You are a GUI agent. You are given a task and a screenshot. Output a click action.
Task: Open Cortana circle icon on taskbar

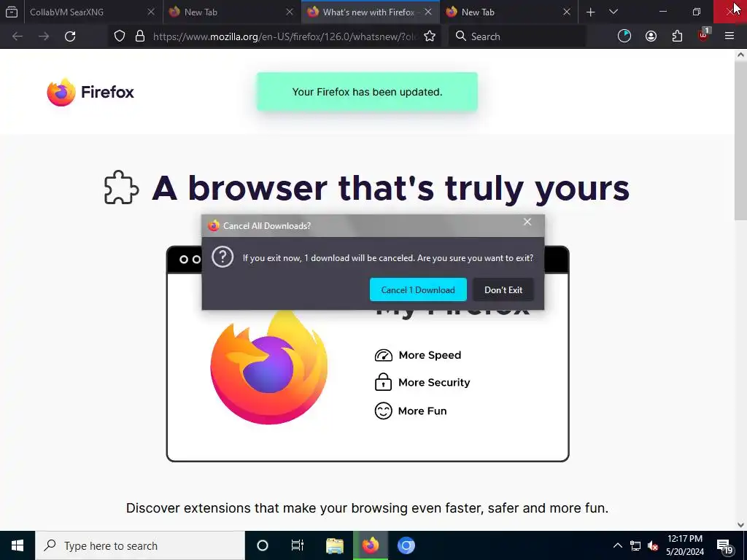click(263, 545)
